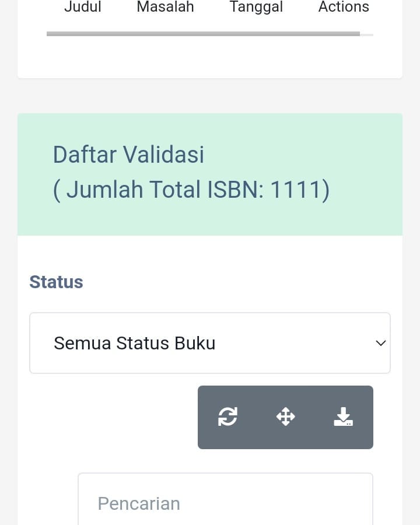
Task: Click the Status label above the dropdown
Action: point(56,282)
